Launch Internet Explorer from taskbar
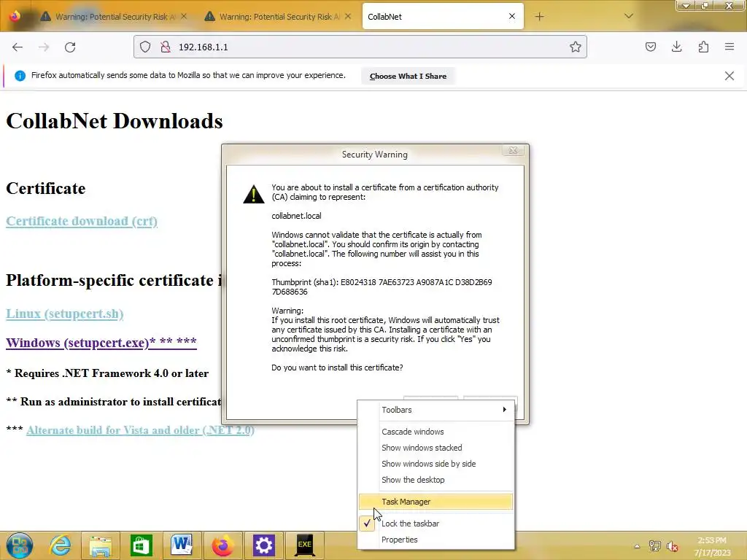Image resolution: width=747 pixels, height=560 pixels. click(x=61, y=545)
